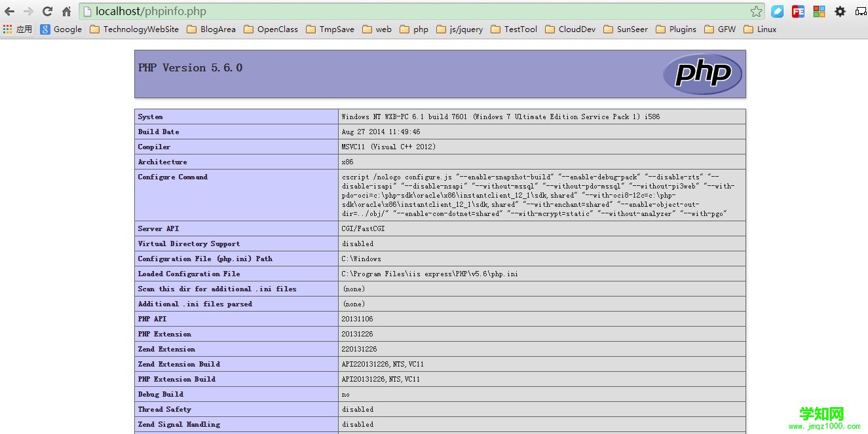Image resolution: width=868 pixels, height=434 pixels.
Task: Open the Google bookmark
Action: pos(61,29)
